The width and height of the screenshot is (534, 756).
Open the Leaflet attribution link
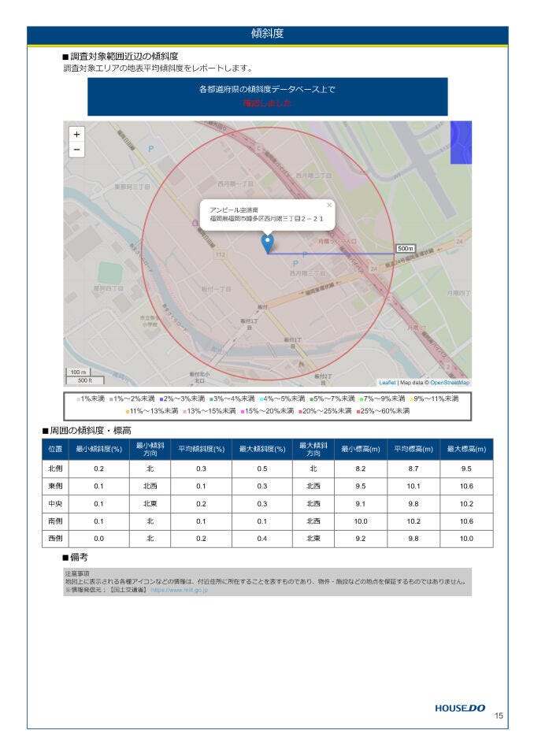(x=387, y=383)
